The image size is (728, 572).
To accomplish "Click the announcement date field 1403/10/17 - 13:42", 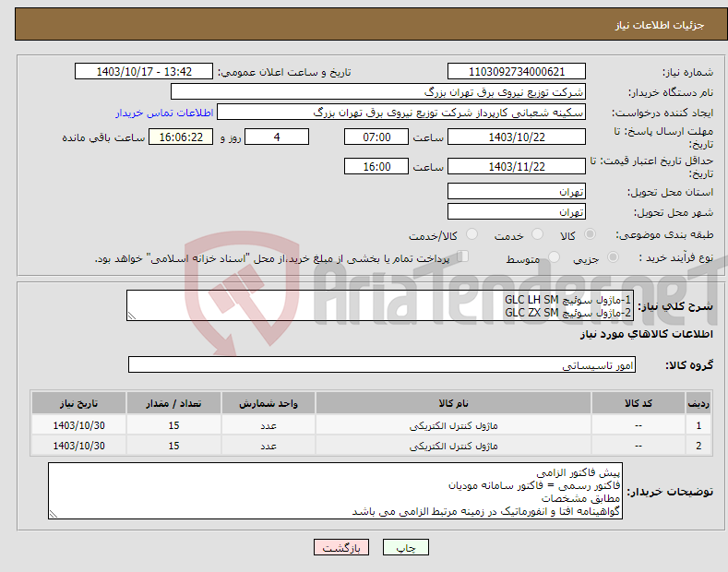I will 144,72.
